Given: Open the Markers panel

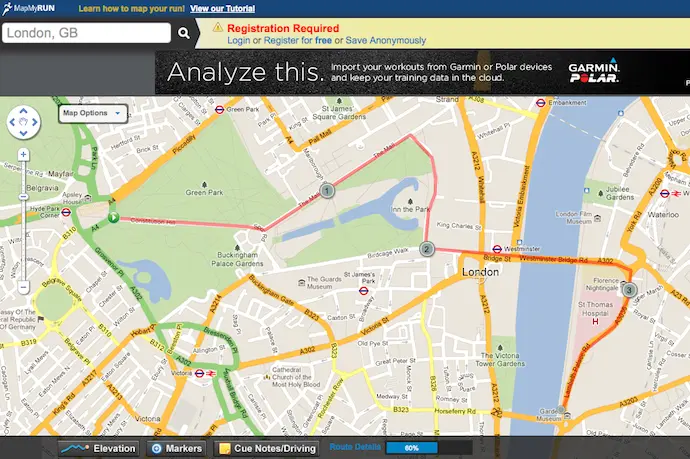Looking at the screenshot, I should pyautogui.click(x=176, y=448).
